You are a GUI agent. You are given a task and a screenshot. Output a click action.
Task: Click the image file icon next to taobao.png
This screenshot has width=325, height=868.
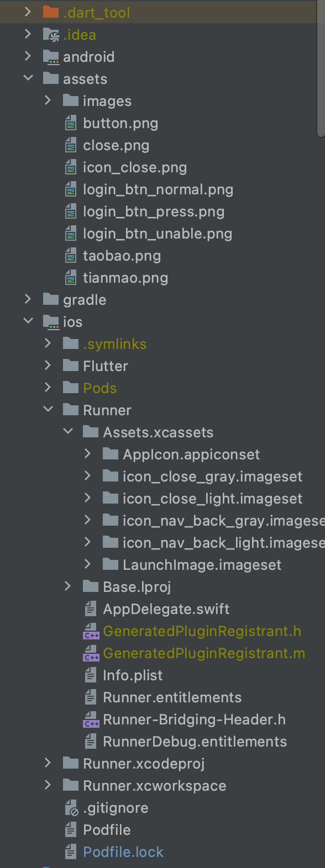point(71,255)
